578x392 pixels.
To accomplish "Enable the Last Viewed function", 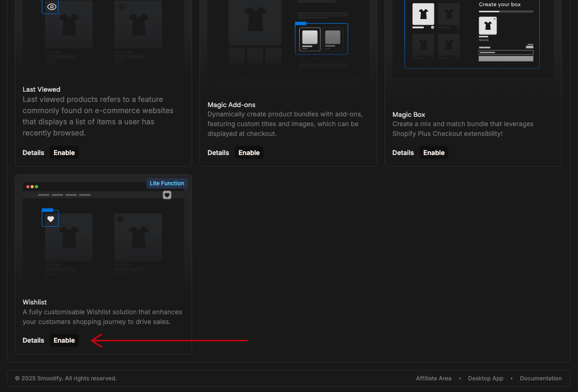I will coord(64,153).
